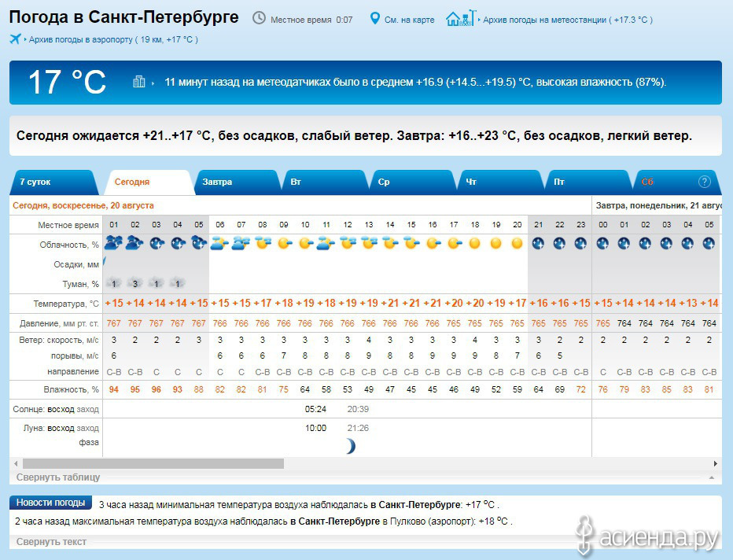Click the buildings icon in the blue banner

139,82
